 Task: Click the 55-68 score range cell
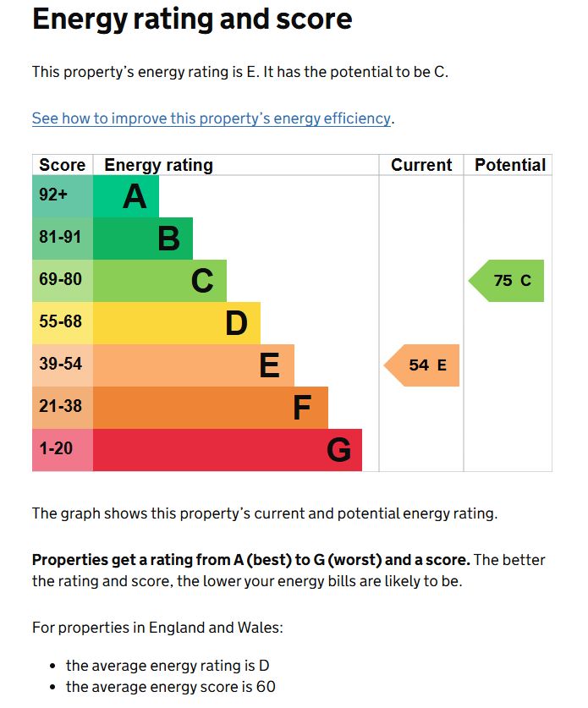62,323
